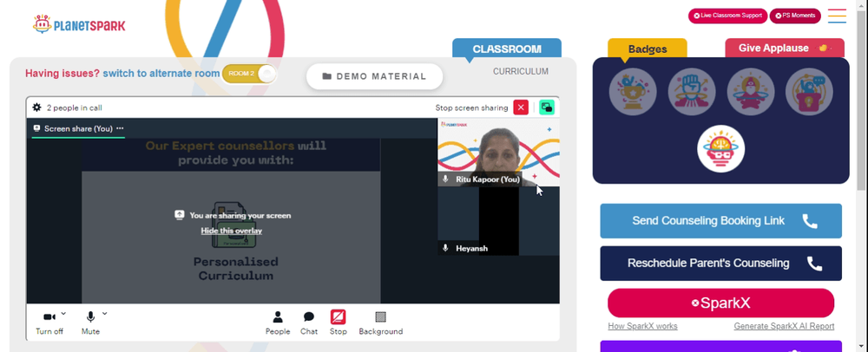
Task: Launch the SparkX button
Action: (720, 303)
